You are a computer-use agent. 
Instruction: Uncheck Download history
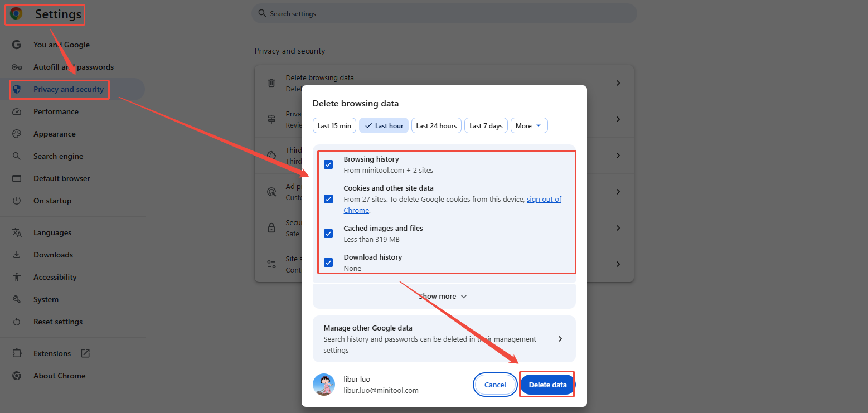pyautogui.click(x=328, y=262)
